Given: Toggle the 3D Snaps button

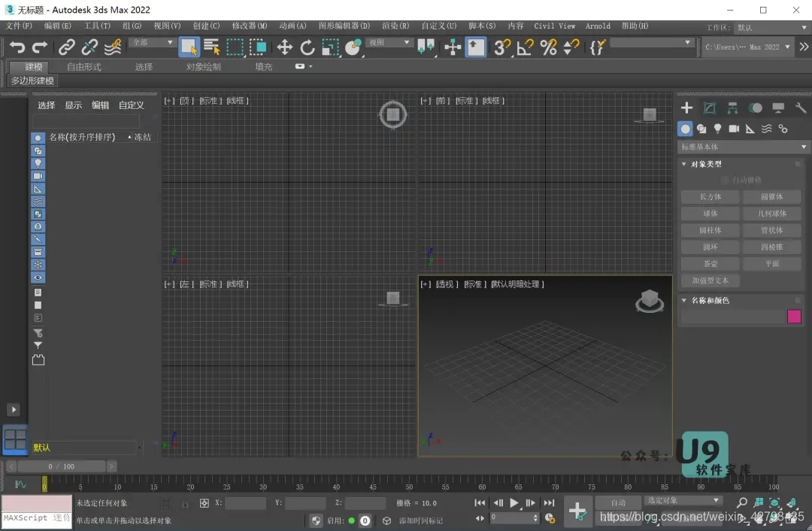Looking at the screenshot, I should point(501,47).
